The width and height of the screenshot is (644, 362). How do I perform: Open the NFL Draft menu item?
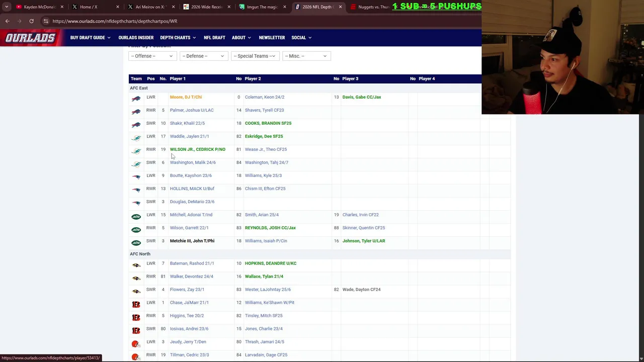coord(214,38)
